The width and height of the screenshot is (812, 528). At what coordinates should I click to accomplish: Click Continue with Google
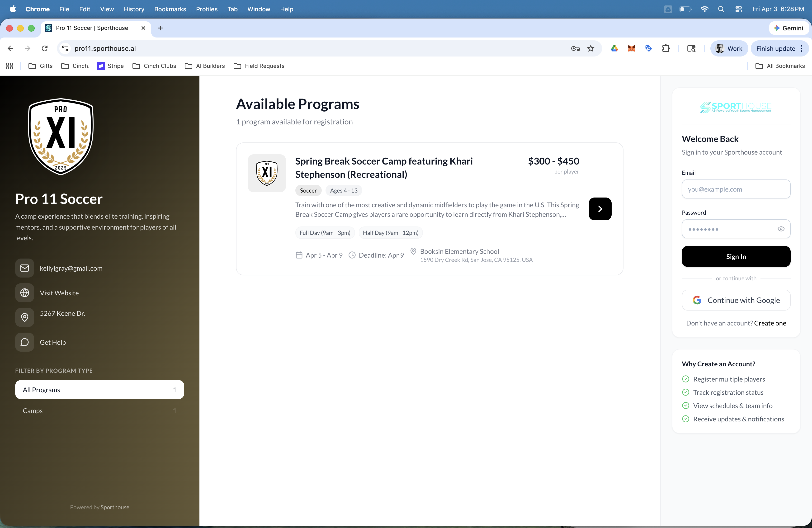(736, 300)
